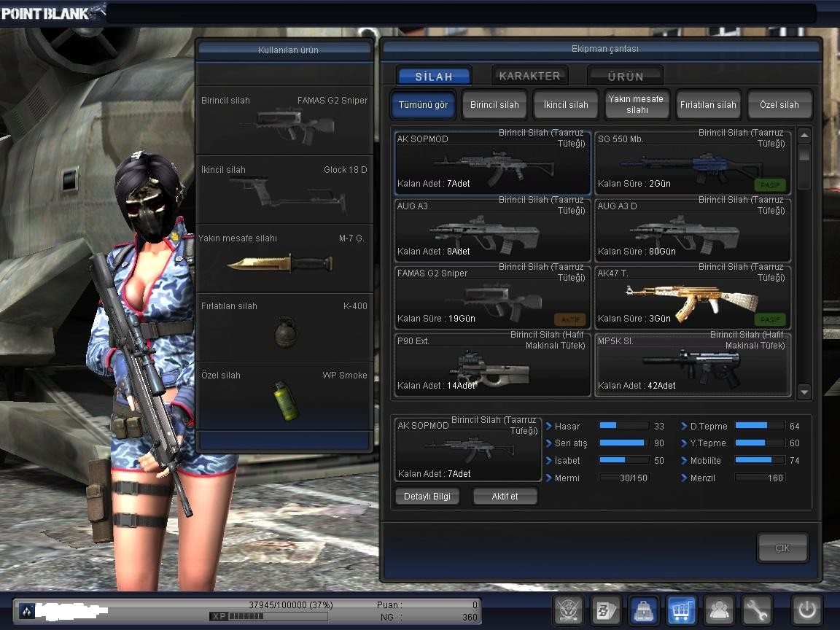The height and width of the screenshot is (630, 840).
Task: Click the Detaylı Bilgi button
Action: tap(427, 496)
